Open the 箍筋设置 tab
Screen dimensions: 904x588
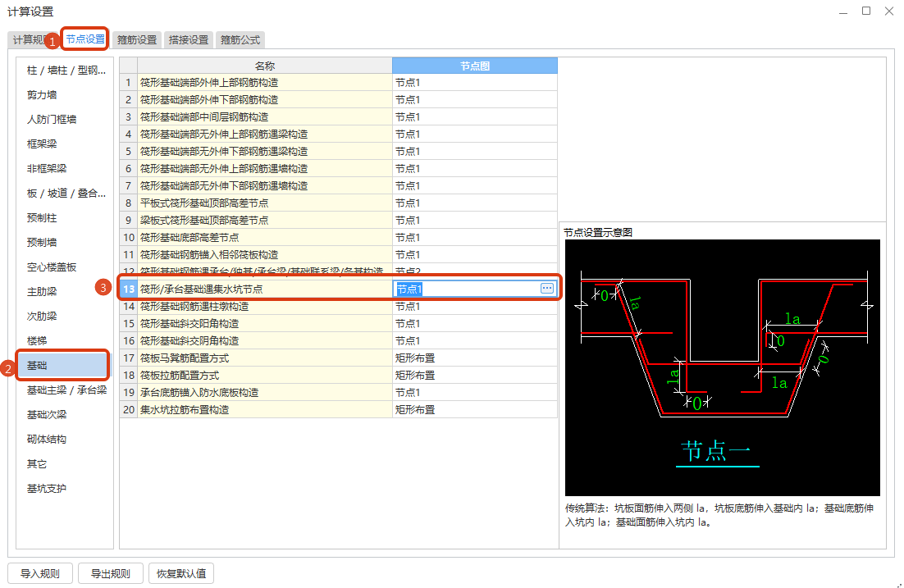point(137,40)
